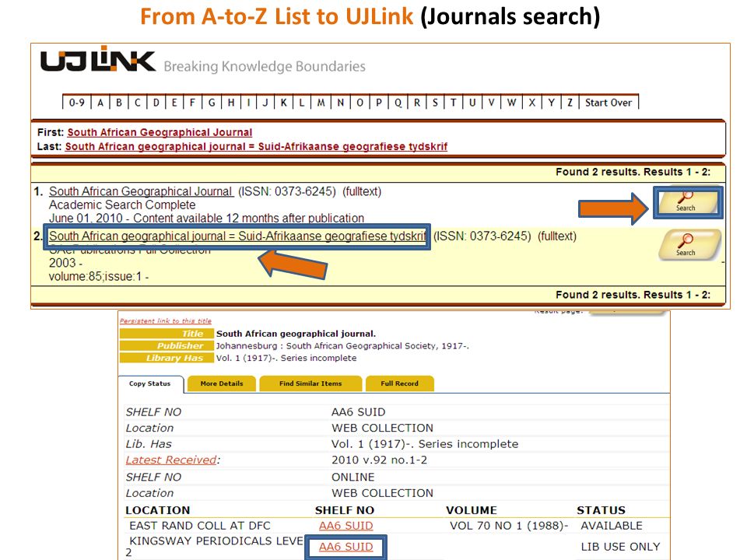This screenshot has width=747, height=560.
Task: Open the Find Similar Items tab
Action: 310,383
